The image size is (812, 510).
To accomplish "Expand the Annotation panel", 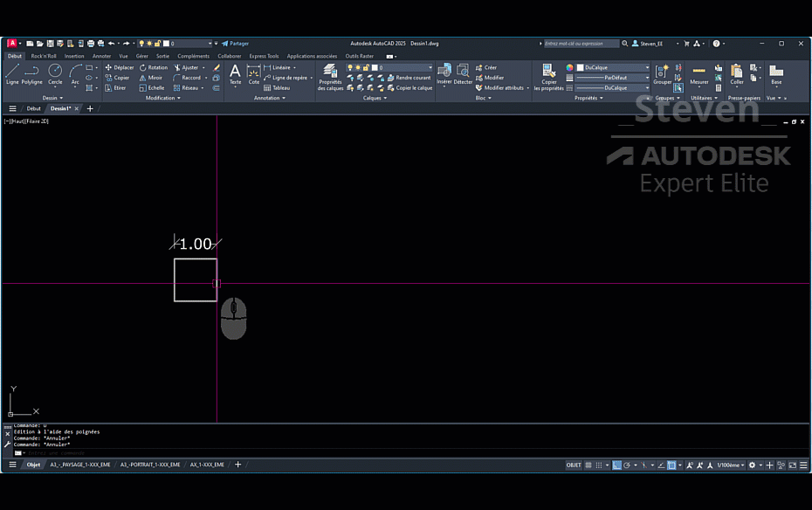I will [269, 98].
